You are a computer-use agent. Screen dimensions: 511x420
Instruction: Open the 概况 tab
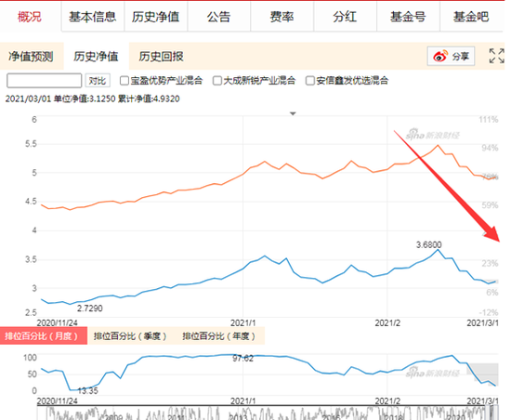point(30,17)
